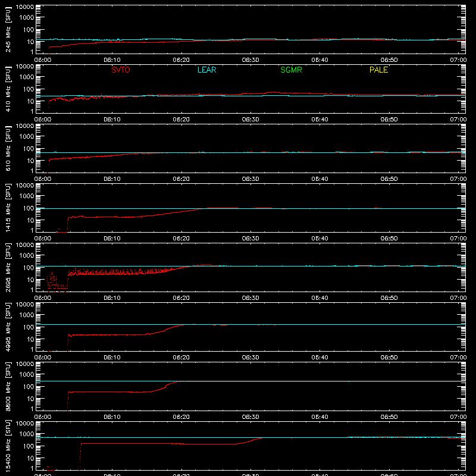Select the 15400 MHz [SFU] axis title
The width and height of the screenshot is (476, 476).
coord(8,446)
